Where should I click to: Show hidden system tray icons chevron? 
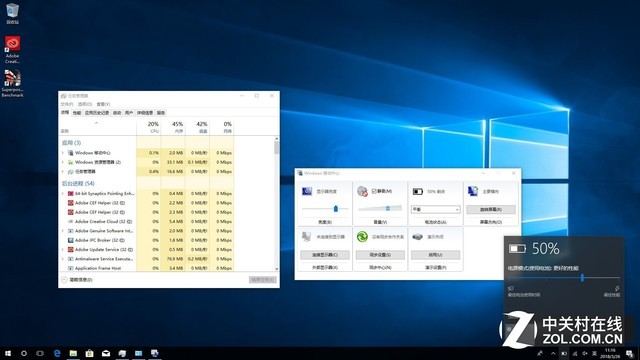pos(553,353)
